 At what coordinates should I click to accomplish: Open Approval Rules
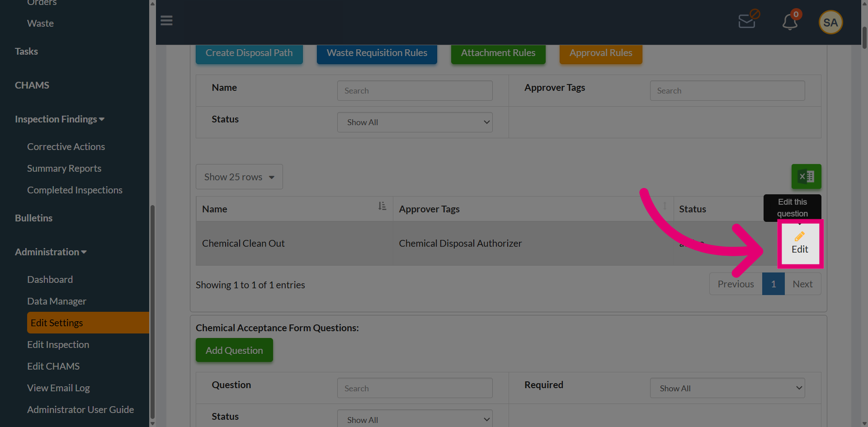pyautogui.click(x=600, y=53)
